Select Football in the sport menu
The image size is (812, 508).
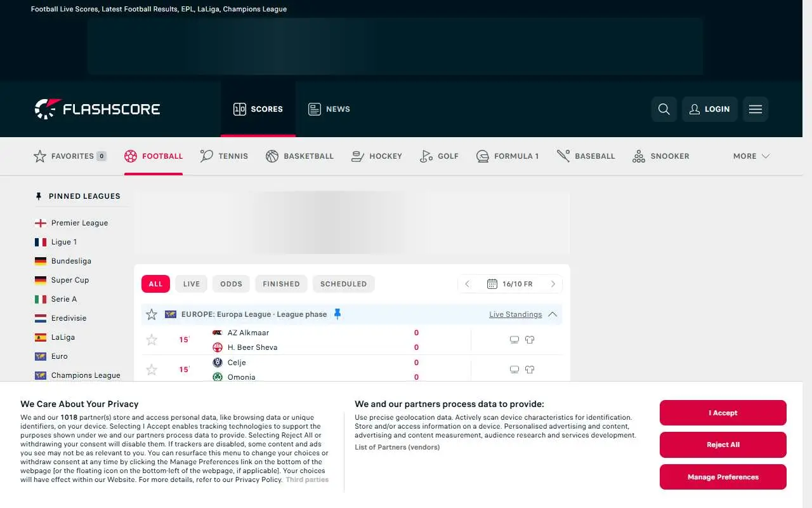pyautogui.click(x=154, y=156)
